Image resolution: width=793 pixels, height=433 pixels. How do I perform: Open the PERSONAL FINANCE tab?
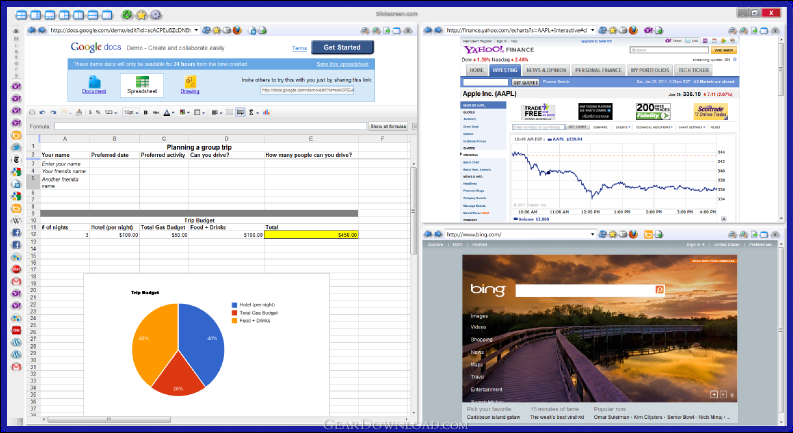click(x=598, y=70)
